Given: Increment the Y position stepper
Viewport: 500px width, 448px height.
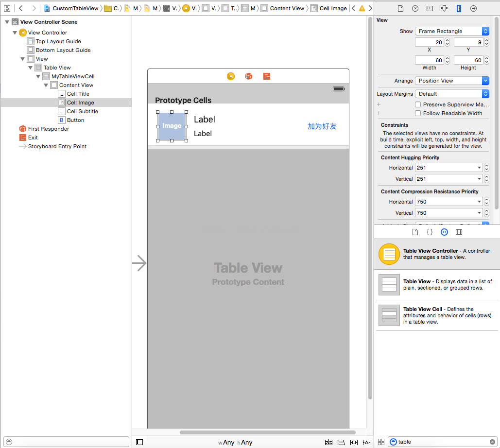Looking at the screenshot, I should 486,40.
